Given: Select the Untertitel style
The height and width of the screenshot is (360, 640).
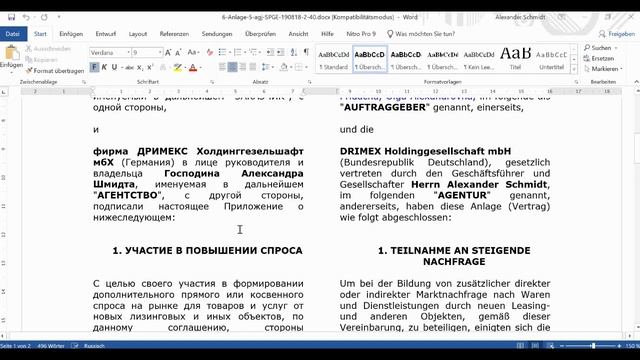Looking at the screenshot, I should [551, 60].
